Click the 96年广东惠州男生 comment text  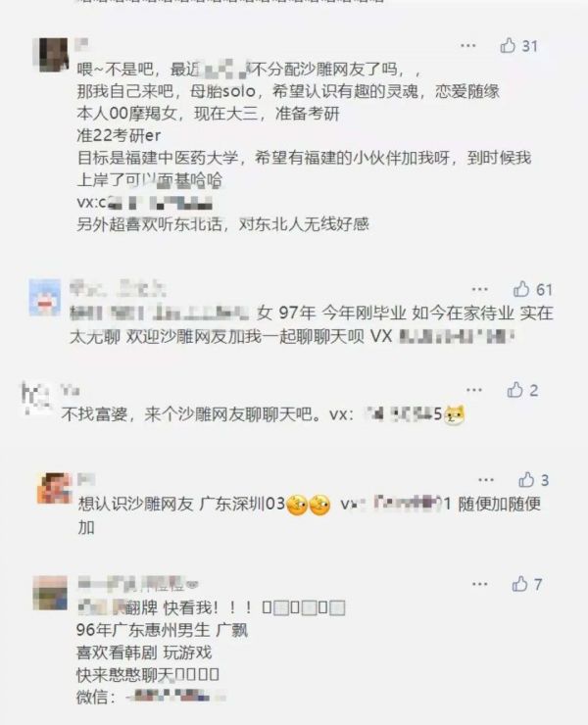point(162,630)
